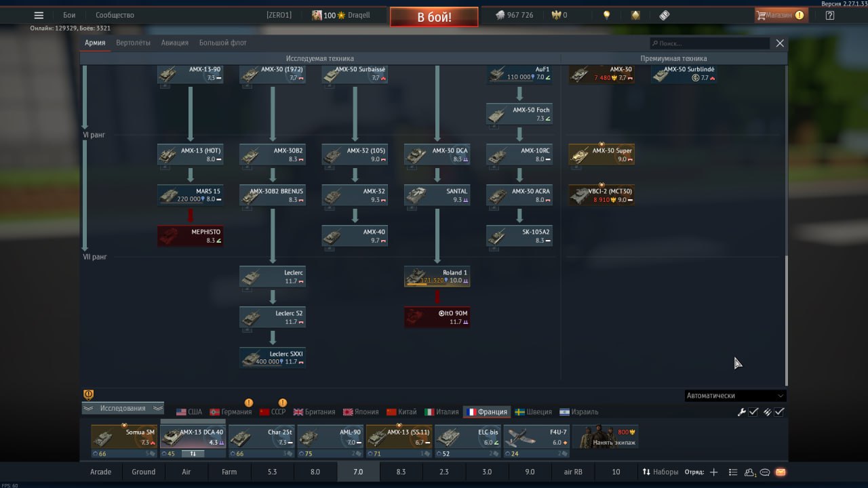This screenshot has height=488, width=868.
Task: Switch to the Farm preset
Action: tap(229, 472)
